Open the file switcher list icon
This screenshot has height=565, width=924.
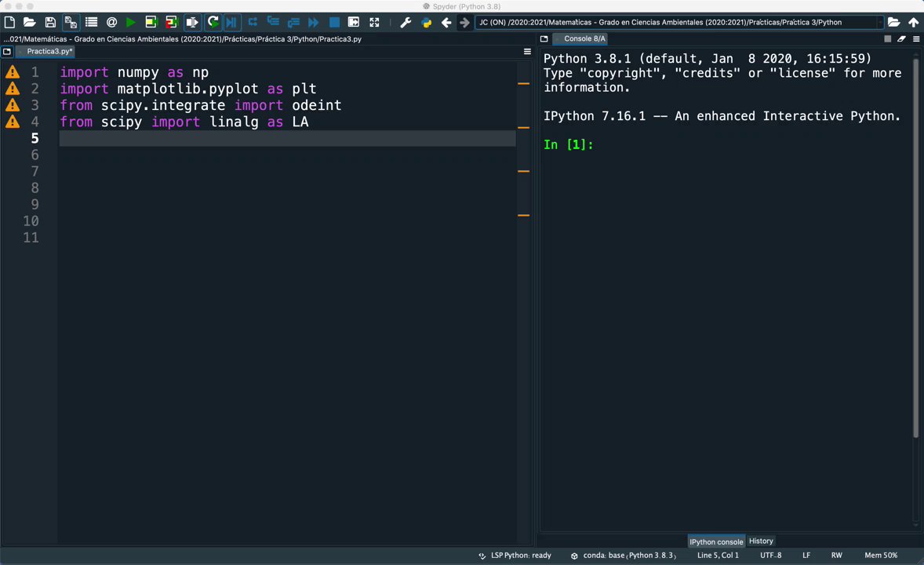[91, 23]
